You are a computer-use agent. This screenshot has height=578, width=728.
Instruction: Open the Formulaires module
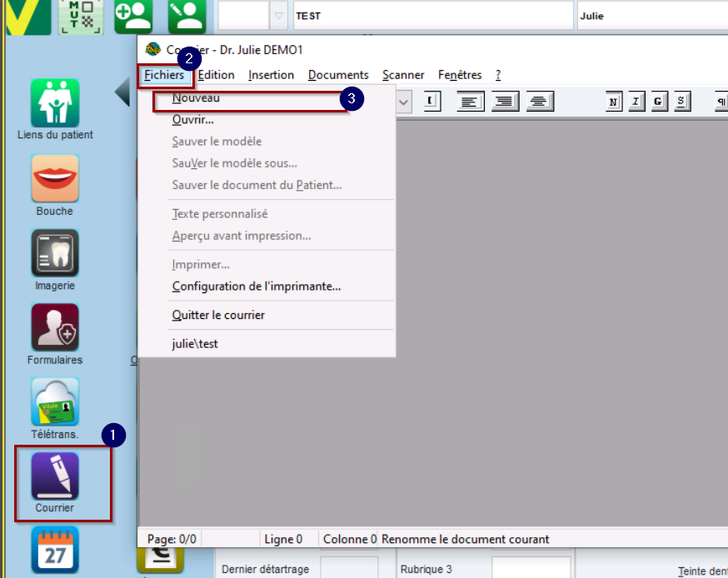click(55, 327)
